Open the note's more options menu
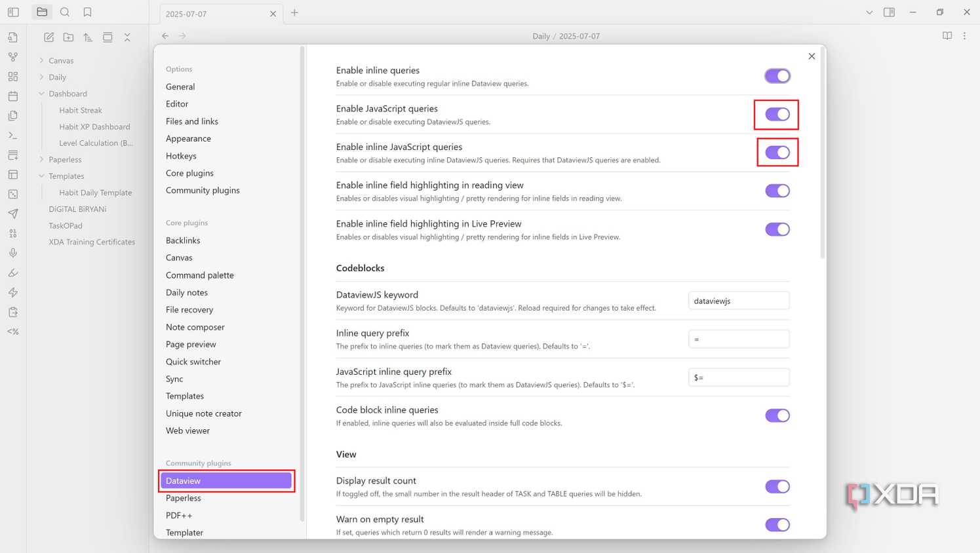This screenshot has height=553, width=980. [964, 36]
